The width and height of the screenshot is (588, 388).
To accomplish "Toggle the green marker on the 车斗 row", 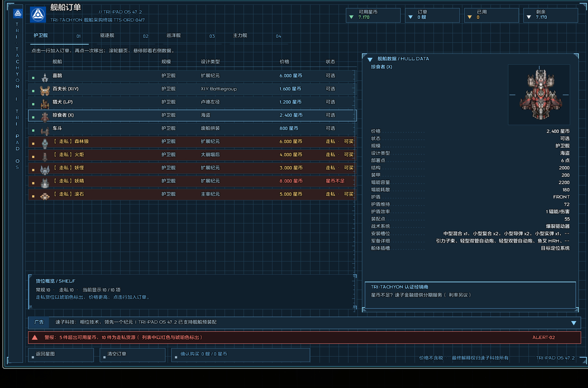I will point(33,130).
